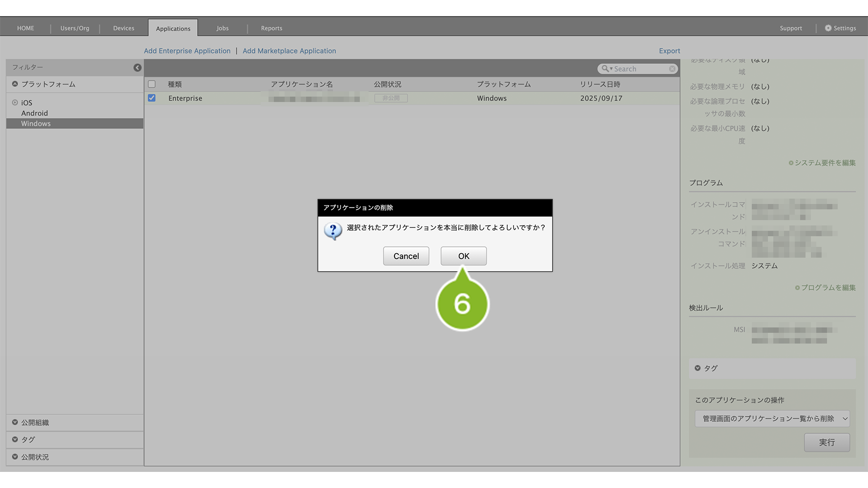
Task: Expand the タグ section in details panel
Action: (x=698, y=368)
